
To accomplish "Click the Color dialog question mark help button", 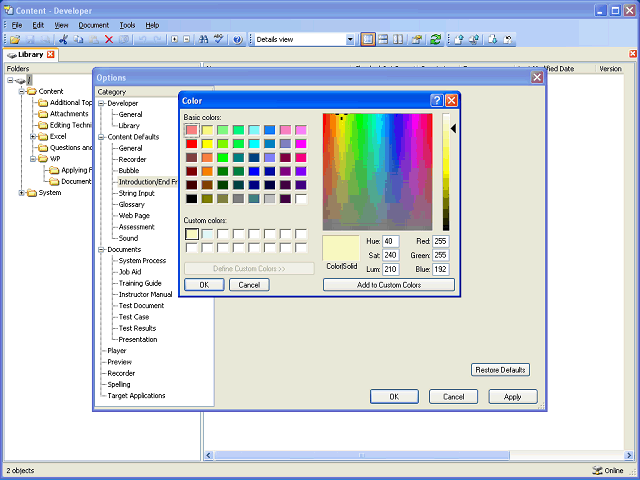I will click(x=436, y=100).
